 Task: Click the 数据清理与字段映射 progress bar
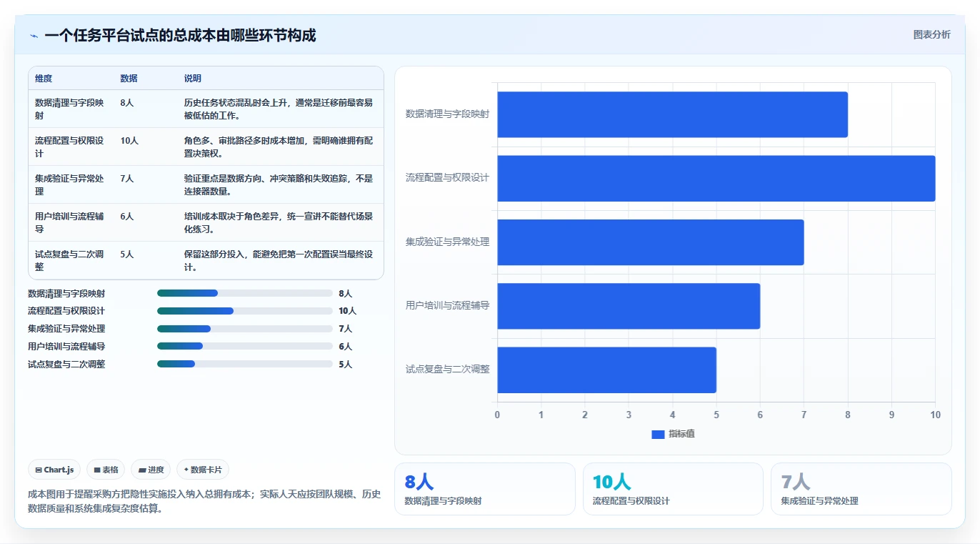[245, 293]
